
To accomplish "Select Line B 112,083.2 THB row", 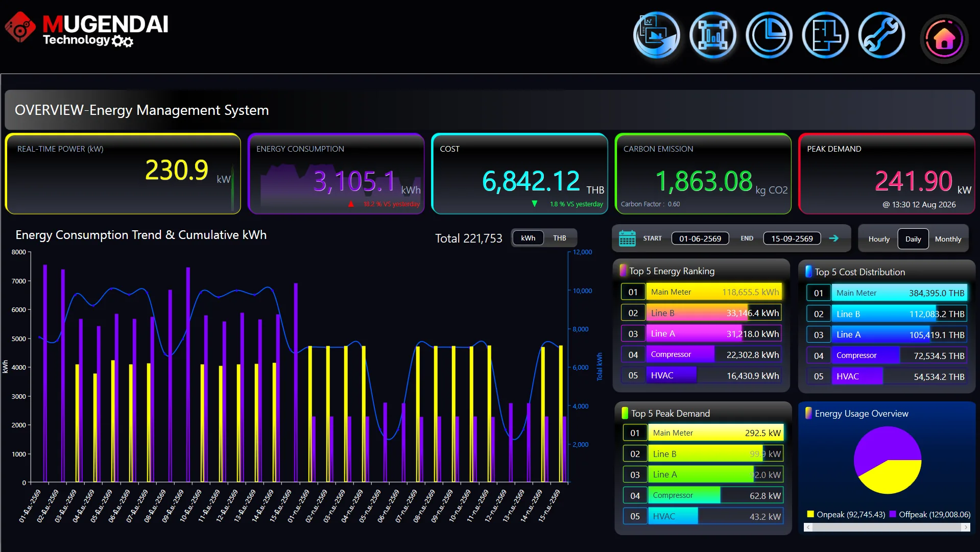I will point(887,314).
